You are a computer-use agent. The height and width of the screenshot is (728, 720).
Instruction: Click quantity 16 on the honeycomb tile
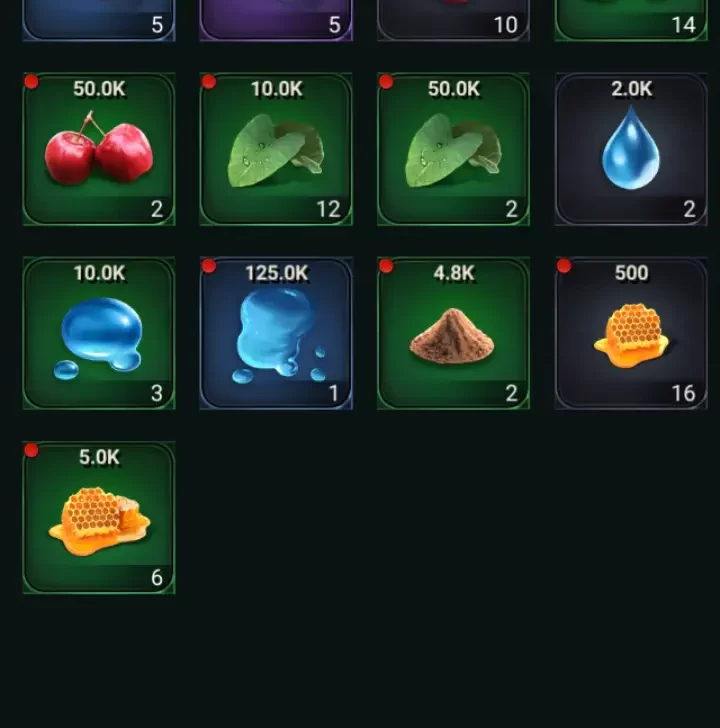click(x=684, y=394)
